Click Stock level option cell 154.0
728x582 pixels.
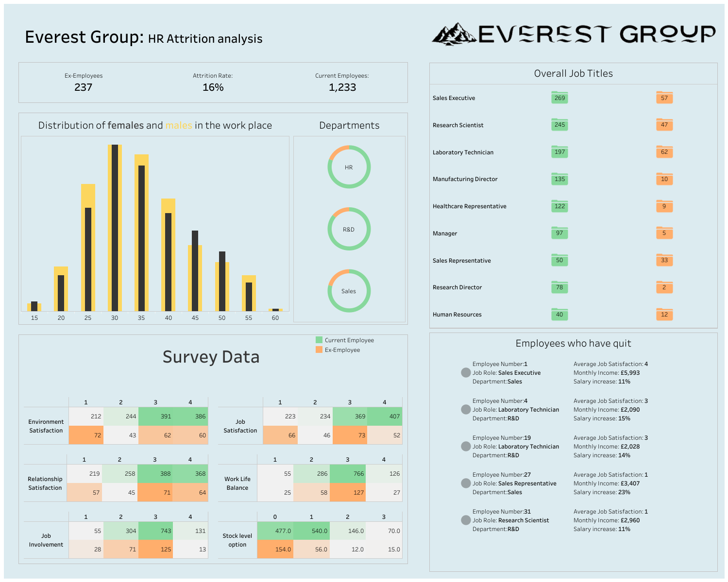(x=275, y=549)
